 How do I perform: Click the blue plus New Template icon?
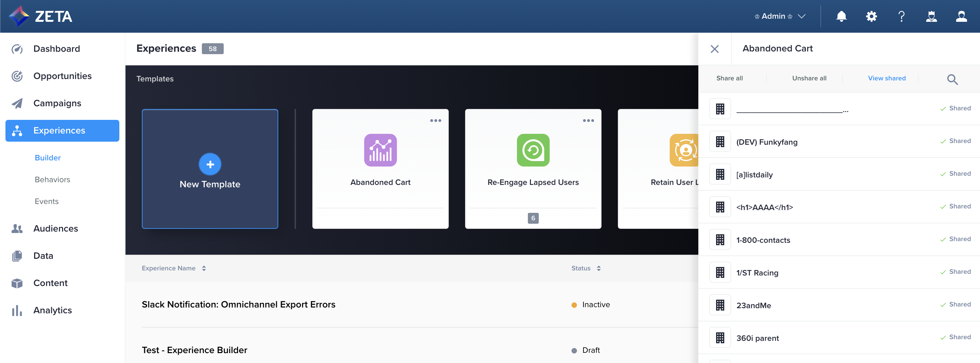210,164
